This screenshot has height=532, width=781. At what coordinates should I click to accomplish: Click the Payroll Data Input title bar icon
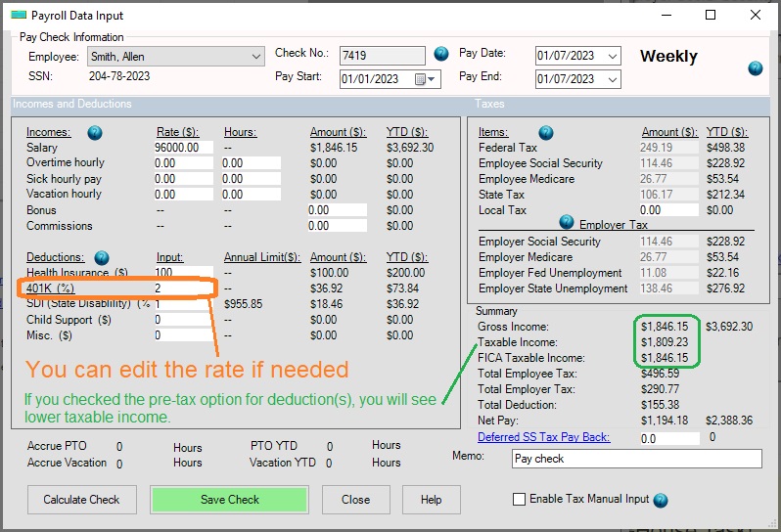17,16
